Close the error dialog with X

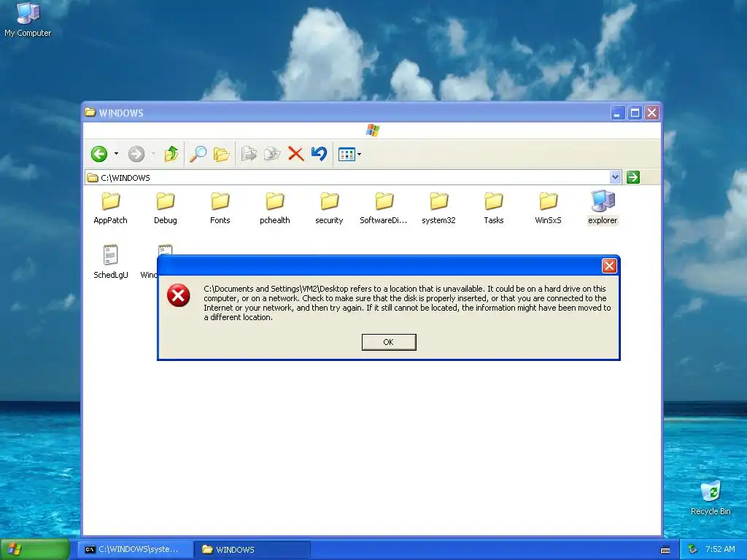click(609, 265)
